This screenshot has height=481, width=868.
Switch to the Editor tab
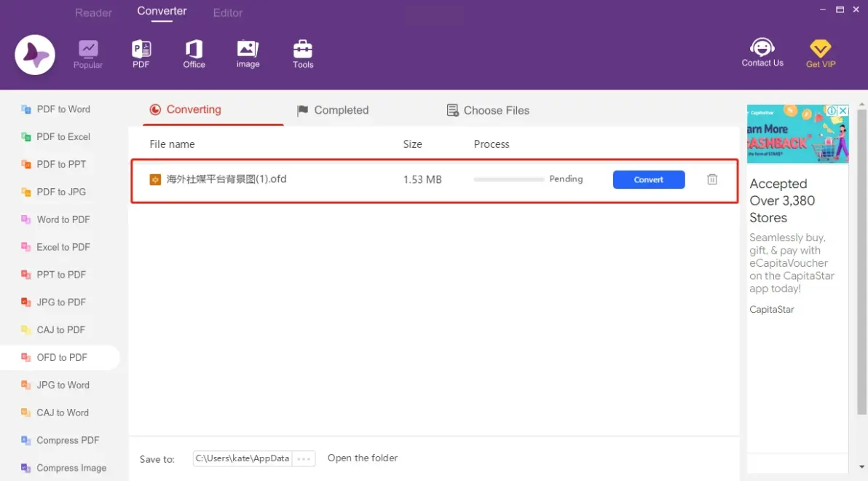[228, 13]
